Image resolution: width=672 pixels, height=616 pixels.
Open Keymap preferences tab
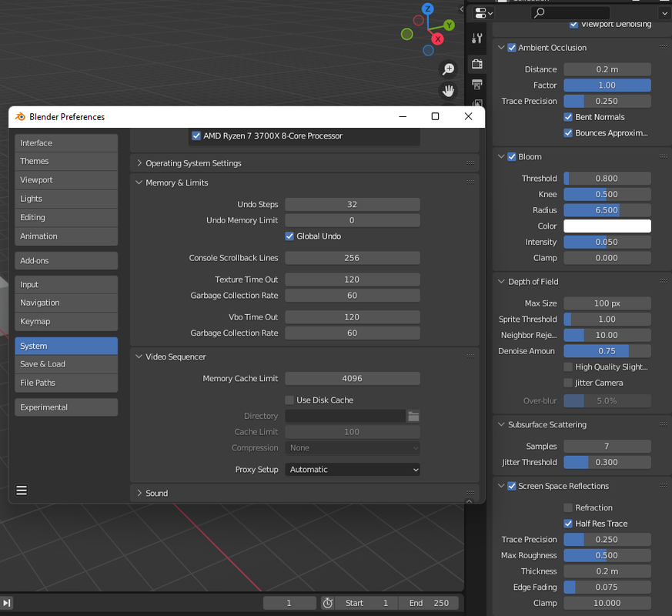[x=66, y=322]
